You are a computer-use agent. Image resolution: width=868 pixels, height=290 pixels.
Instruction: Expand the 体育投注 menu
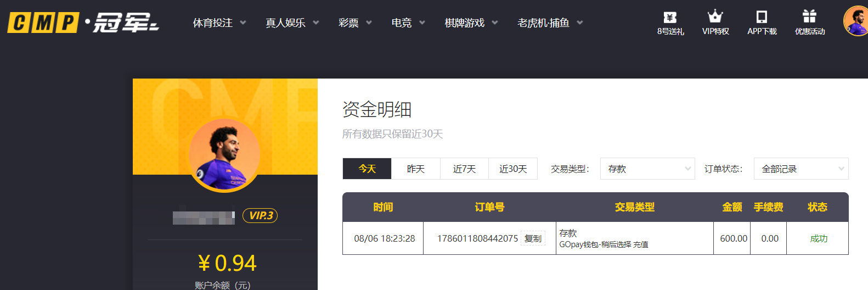click(x=219, y=23)
